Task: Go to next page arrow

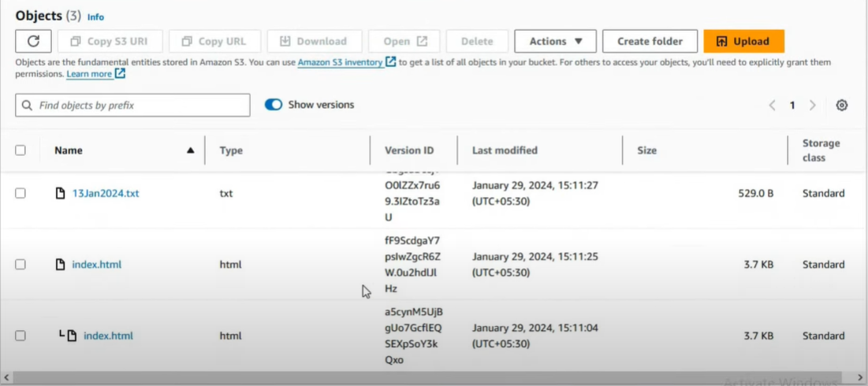Action: point(813,105)
